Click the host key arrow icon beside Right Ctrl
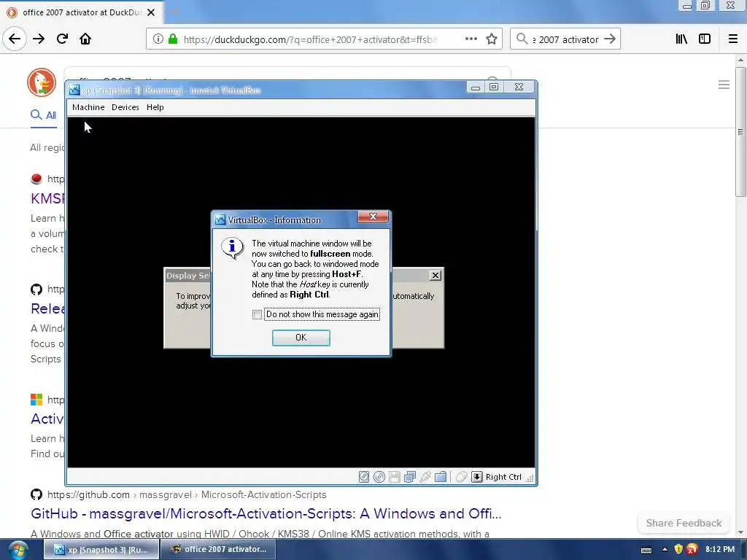Viewport: 747px width, 560px height. tap(477, 477)
